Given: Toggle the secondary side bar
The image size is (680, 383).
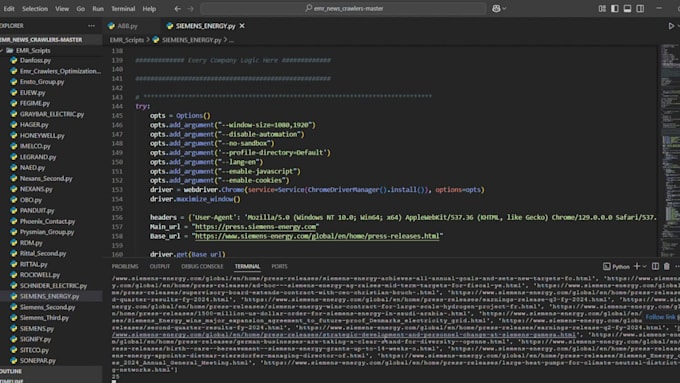Looking at the screenshot, I should tap(640, 8).
